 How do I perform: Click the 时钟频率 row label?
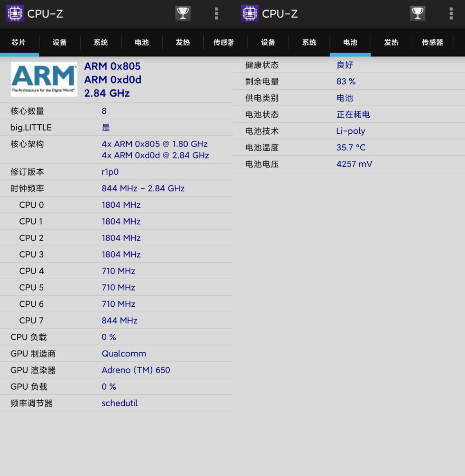pyautogui.click(x=27, y=189)
